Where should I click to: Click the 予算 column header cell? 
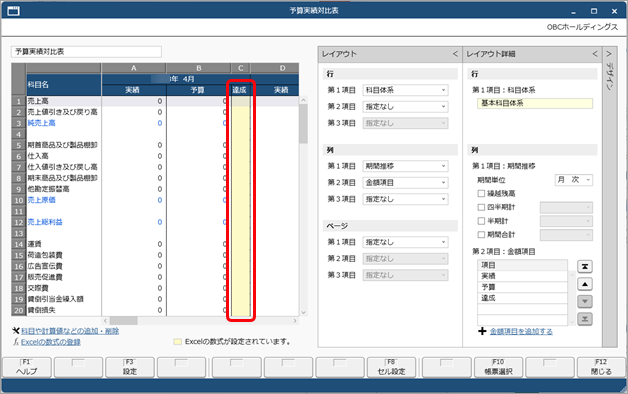click(x=198, y=90)
